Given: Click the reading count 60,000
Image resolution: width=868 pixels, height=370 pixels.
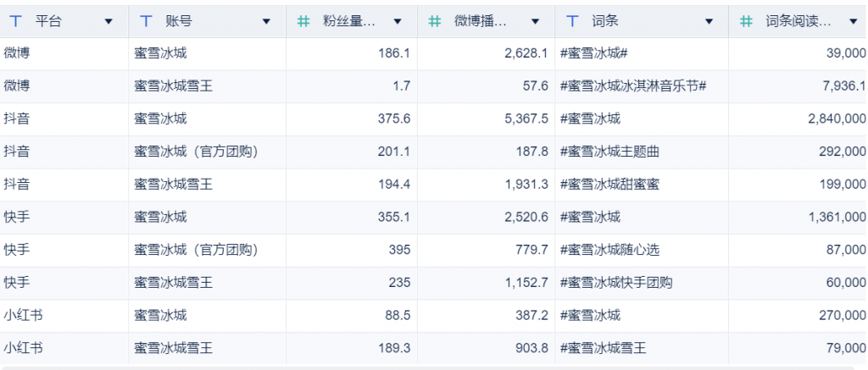Looking at the screenshot, I should point(846,283).
